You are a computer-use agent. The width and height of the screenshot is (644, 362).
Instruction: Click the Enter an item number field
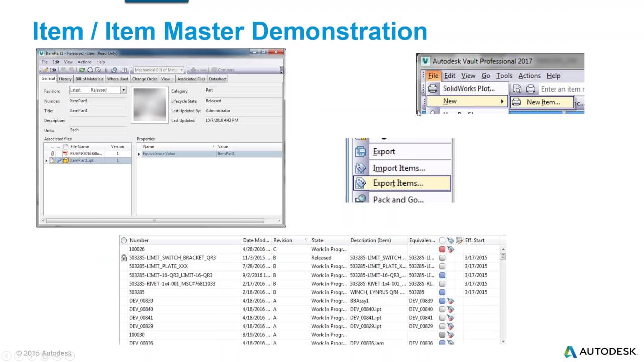[x=561, y=89]
